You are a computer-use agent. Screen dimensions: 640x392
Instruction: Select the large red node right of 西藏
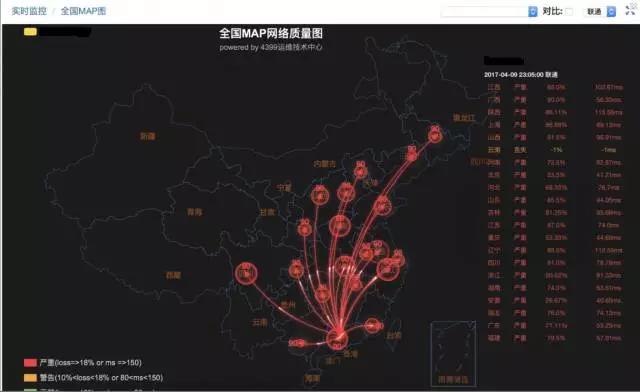(246, 273)
